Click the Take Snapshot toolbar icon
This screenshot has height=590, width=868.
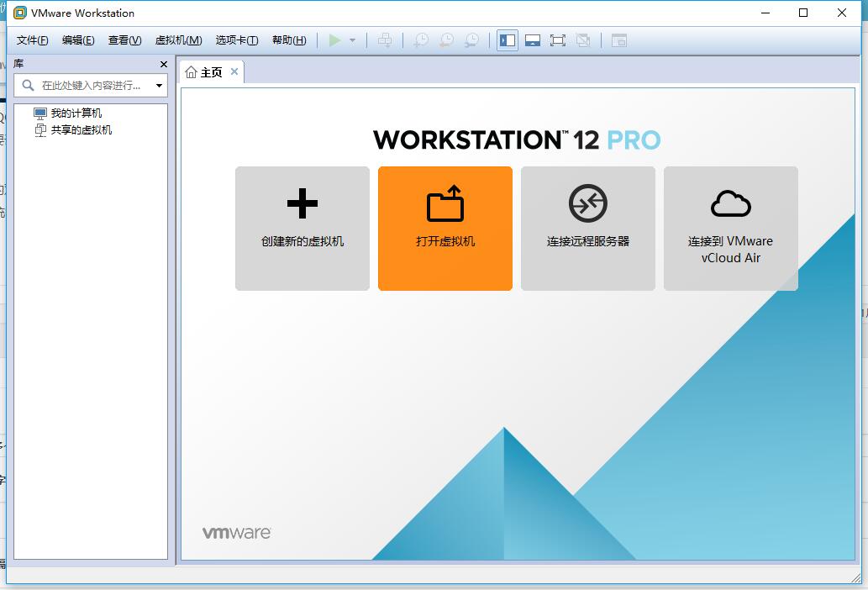pos(421,40)
